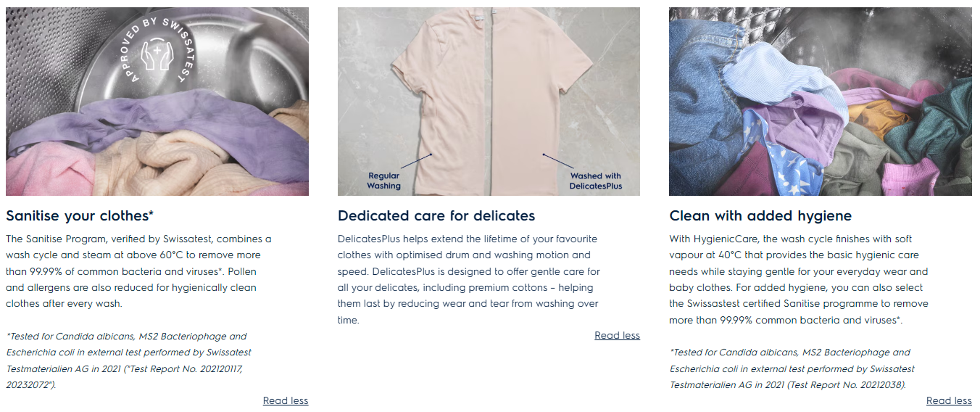Image resolution: width=980 pixels, height=412 pixels.
Task: Click the HygienicCare description paragraph
Action: (799, 279)
